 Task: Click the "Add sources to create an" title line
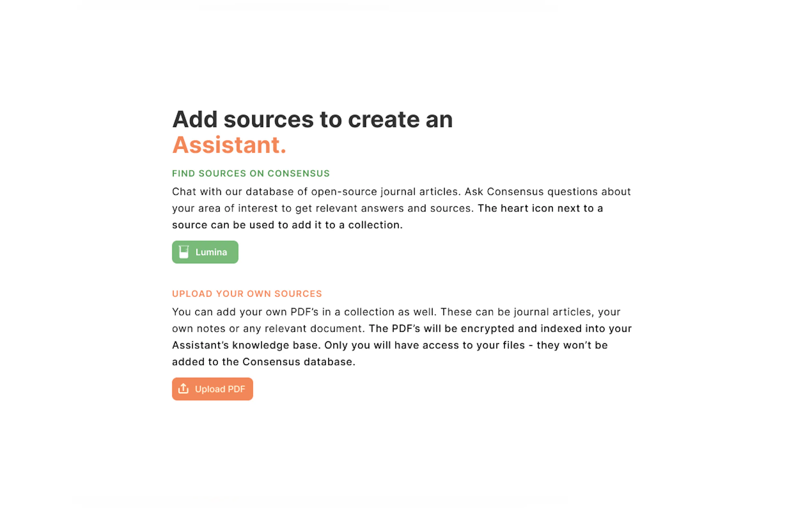pos(312,119)
